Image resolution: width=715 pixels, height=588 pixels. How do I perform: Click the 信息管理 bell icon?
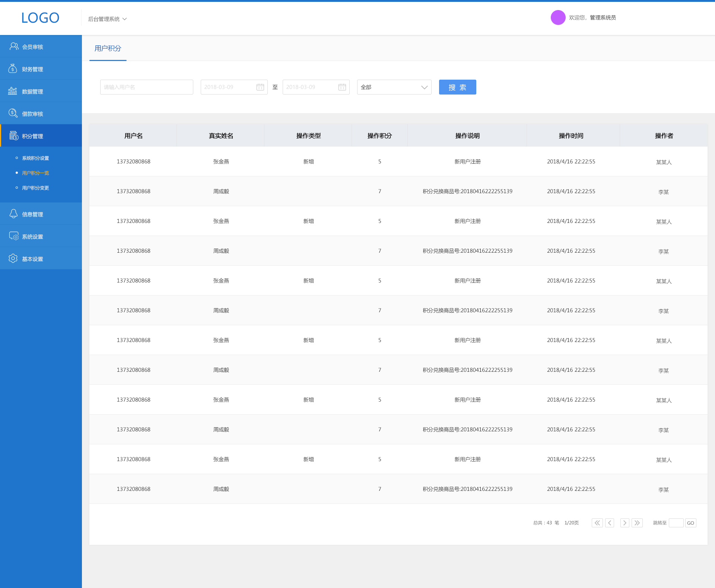click(x=13, y=214)
